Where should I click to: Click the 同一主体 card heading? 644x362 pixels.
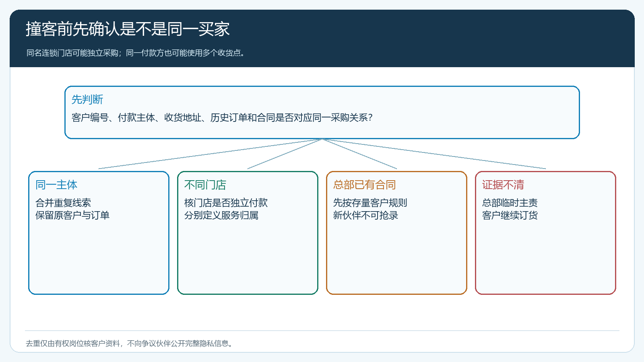point(56,185)
